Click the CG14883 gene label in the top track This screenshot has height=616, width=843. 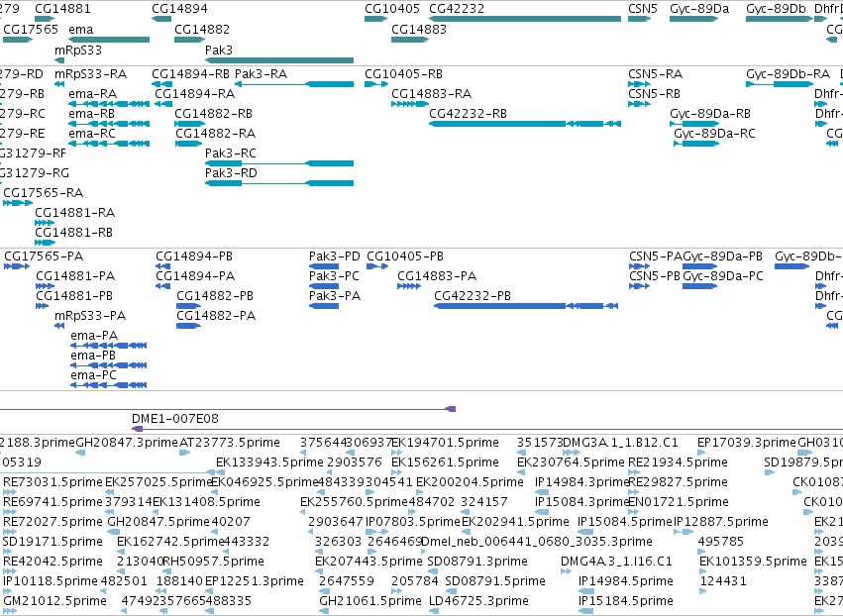click(x=419, y=29)
